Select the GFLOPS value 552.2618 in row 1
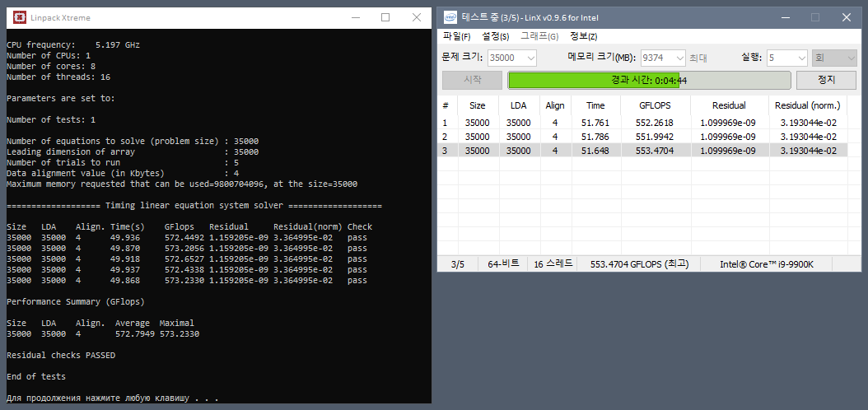The width and height of the screenshot is (868, 410). point(655,123)
